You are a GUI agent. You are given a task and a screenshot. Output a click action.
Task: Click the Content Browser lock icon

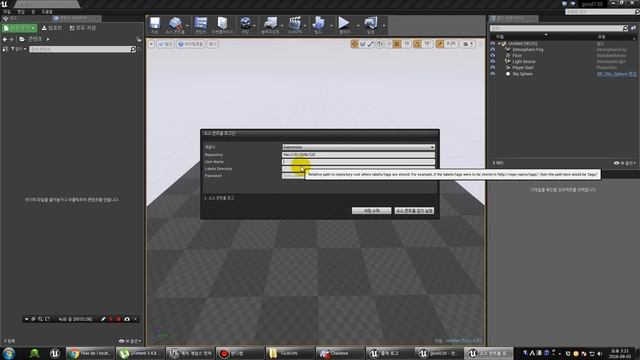point(139,39)
